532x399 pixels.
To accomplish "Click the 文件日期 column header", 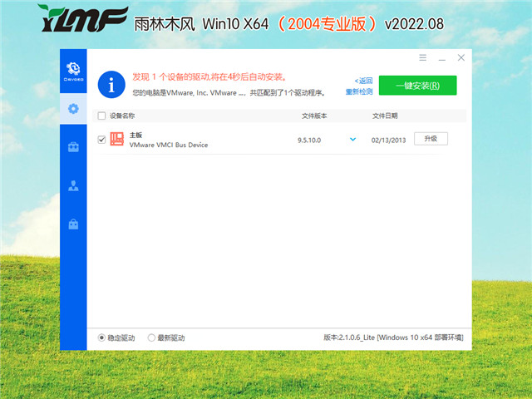I will (385, 116).
